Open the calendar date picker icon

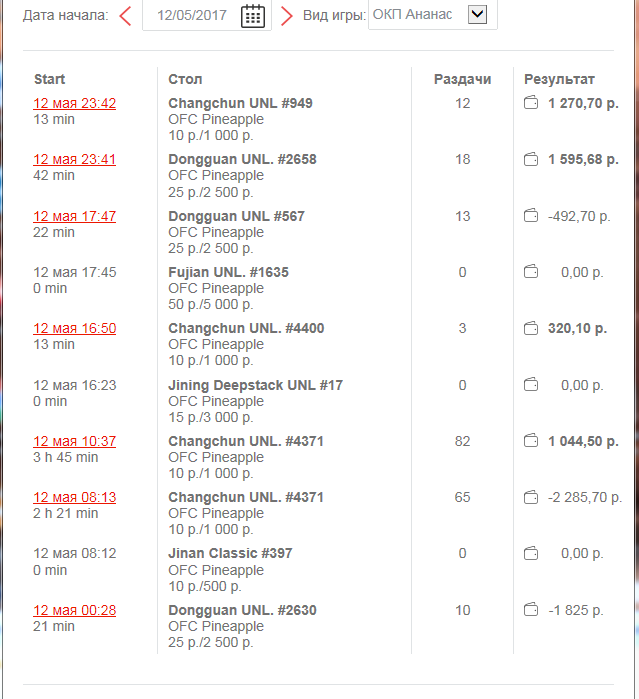coord(253,16)
